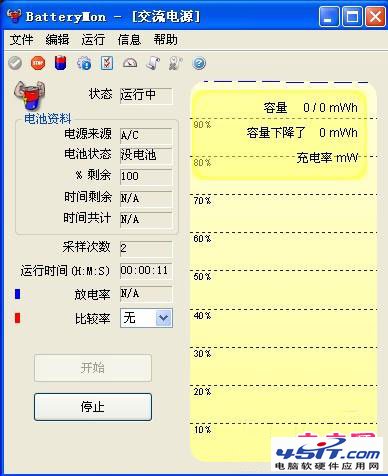Click the 电源来源 field showing A/C
This screenshot has height=476, width=388.
click(146, 136)
